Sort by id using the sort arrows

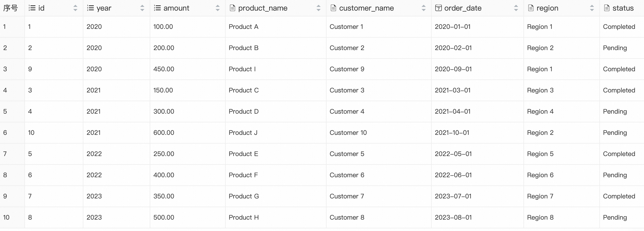pos(75,8)
